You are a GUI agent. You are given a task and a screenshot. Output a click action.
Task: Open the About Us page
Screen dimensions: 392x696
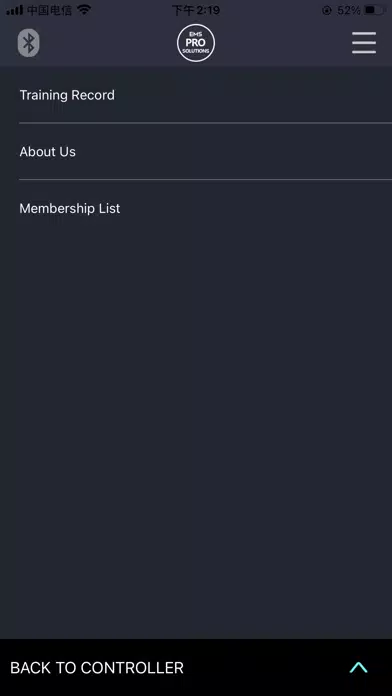pos(48,152)
